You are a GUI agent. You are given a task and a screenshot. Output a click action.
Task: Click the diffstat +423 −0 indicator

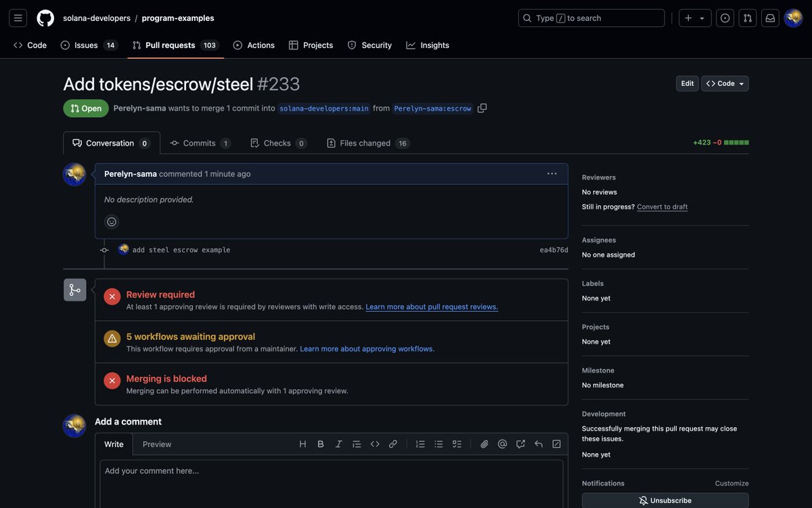pyautogui.click(x=721, y=143)
